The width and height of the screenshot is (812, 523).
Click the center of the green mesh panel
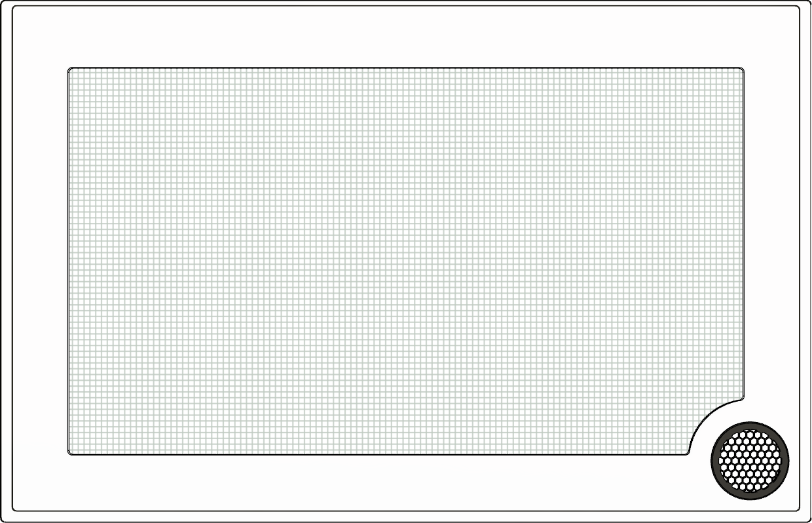pyautogui.click(x=406, y=261)
